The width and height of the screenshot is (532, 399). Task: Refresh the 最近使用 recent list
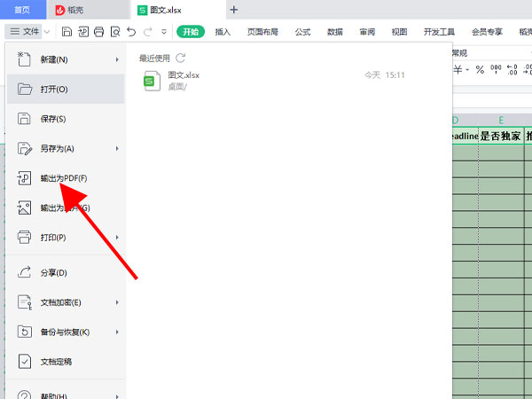pyautogui.click(x=181, y=58)
